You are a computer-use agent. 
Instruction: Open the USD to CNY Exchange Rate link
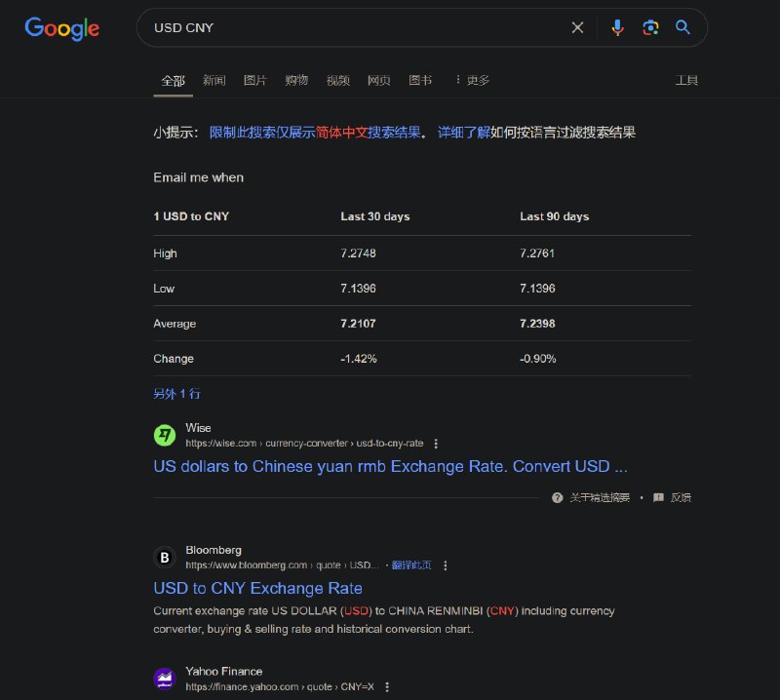tap(257, 588)
